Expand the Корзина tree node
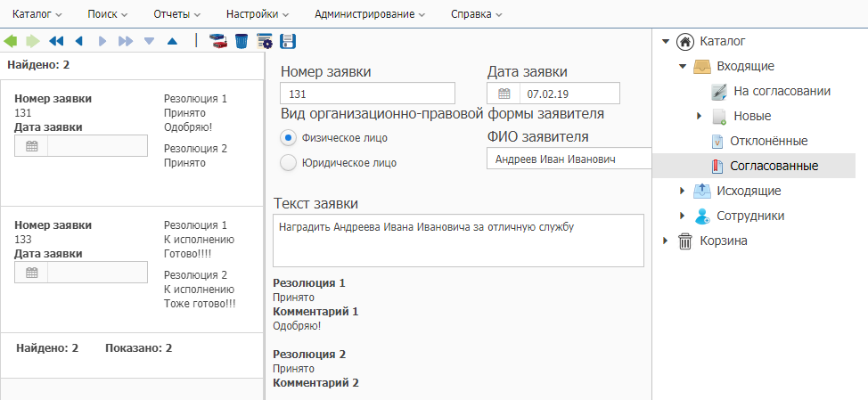Viewport: 868px width, 400px height. pos(666,241)
